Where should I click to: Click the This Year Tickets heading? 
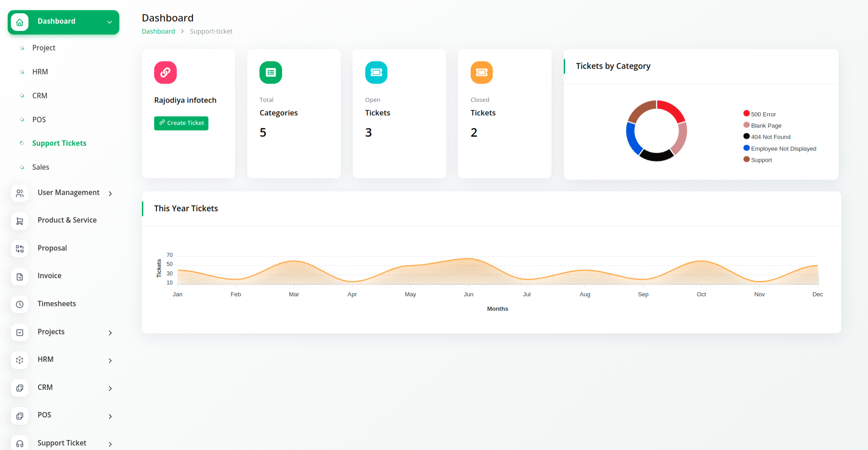(x=186, y=208)
